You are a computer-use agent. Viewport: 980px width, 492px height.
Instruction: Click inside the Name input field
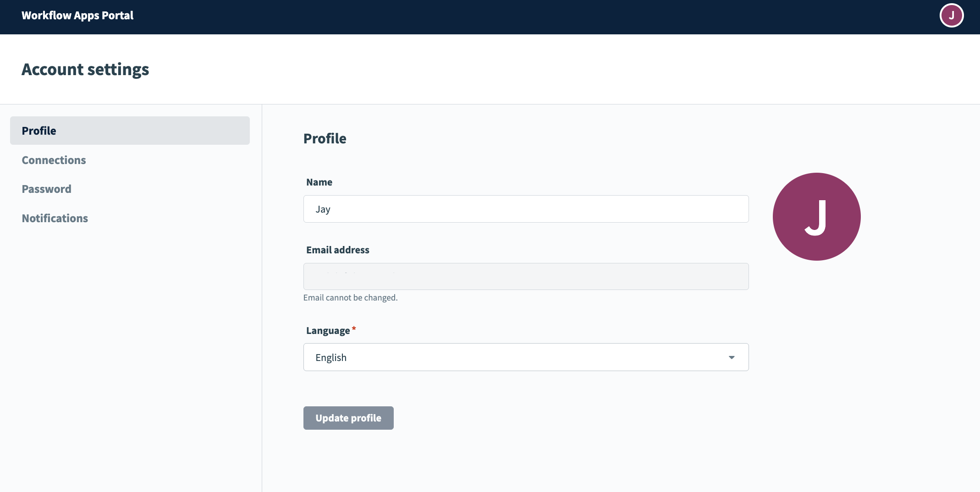pyautogui.click(x=525, y=209)
